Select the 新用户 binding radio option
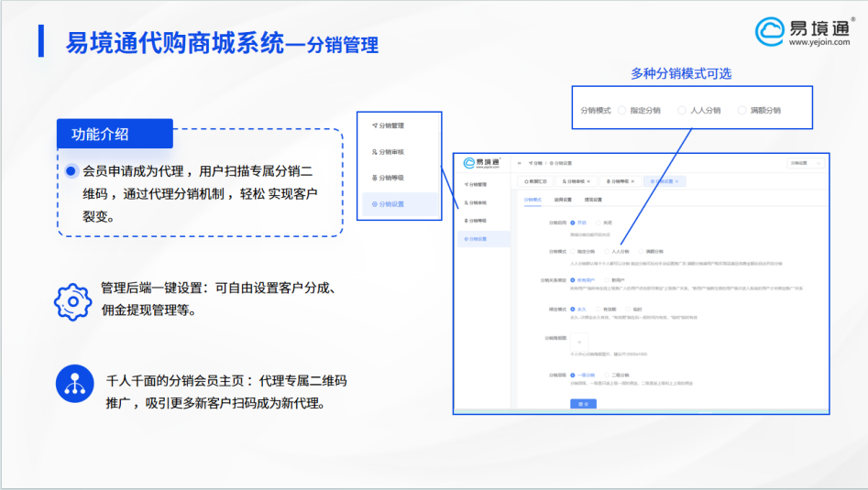868x490 pixels. coord(608,280)
